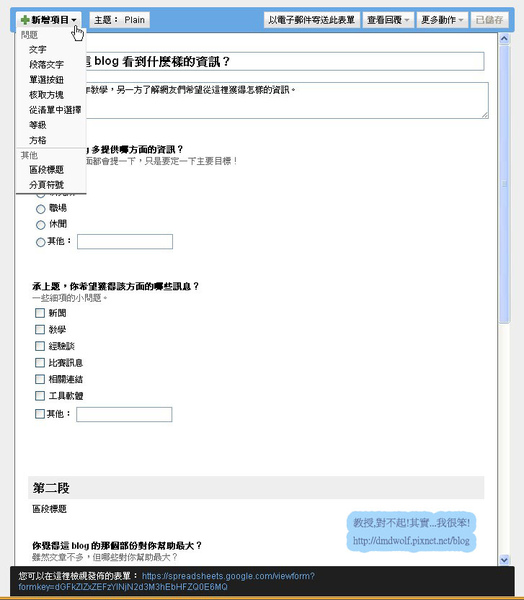524x600 pixels.
Task: Check the 比賽訊息 checkbox
Action: coord(40,362)
